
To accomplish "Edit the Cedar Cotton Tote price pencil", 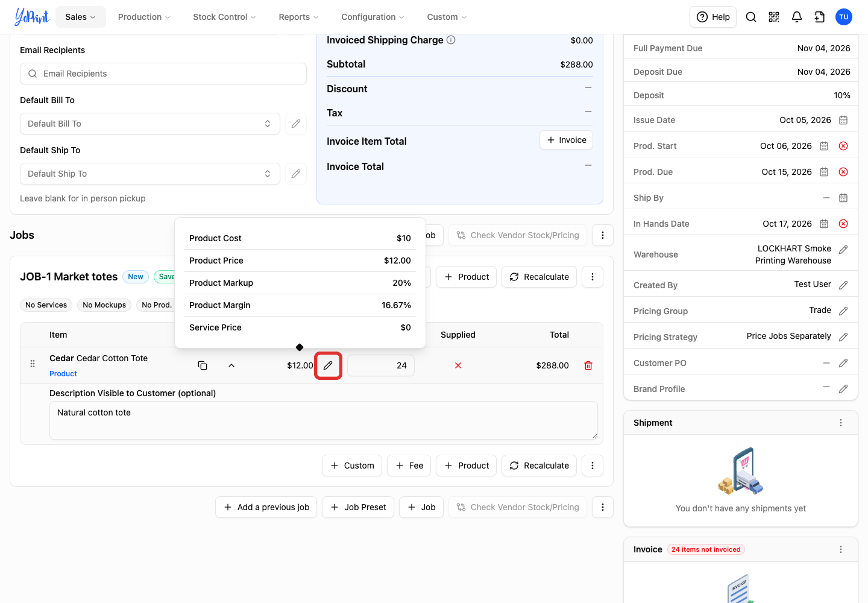I will (x=328, y=365).
